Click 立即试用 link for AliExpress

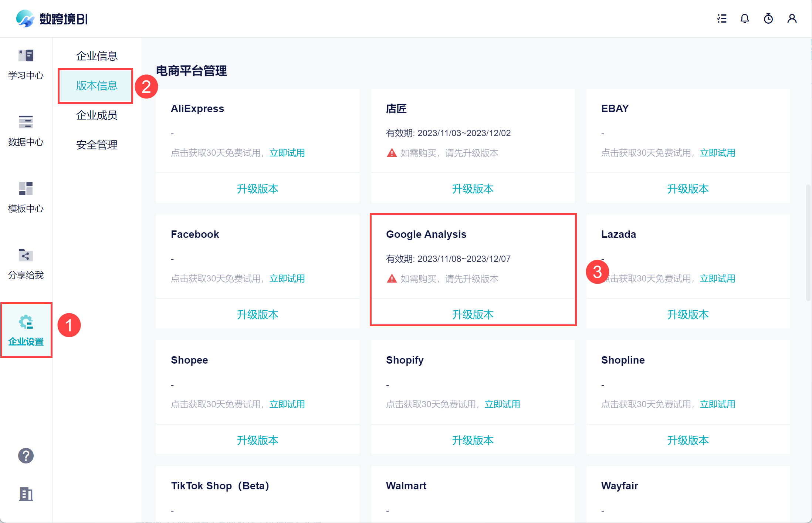(287, 153)
